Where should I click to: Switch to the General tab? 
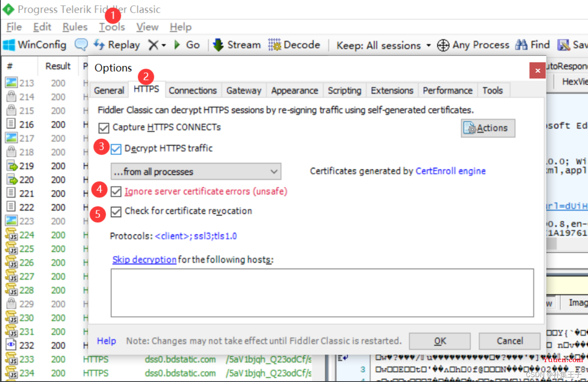[x=109, y=90]
